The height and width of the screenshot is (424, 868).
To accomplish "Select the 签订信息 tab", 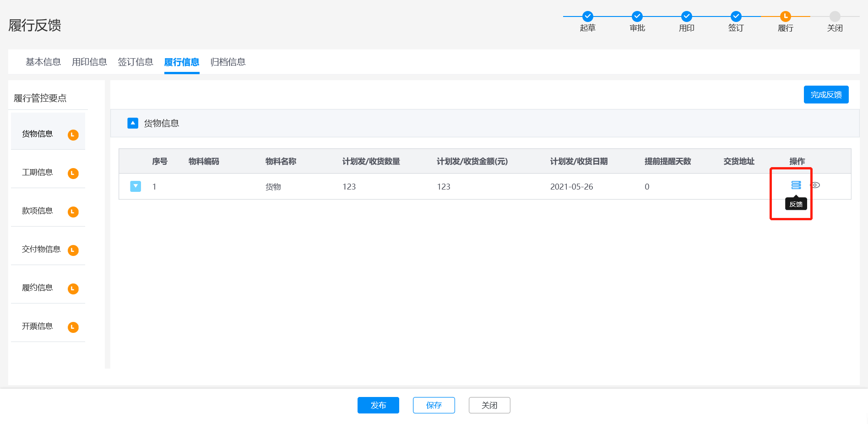I will pyautogui.click(x=135, y=62).
